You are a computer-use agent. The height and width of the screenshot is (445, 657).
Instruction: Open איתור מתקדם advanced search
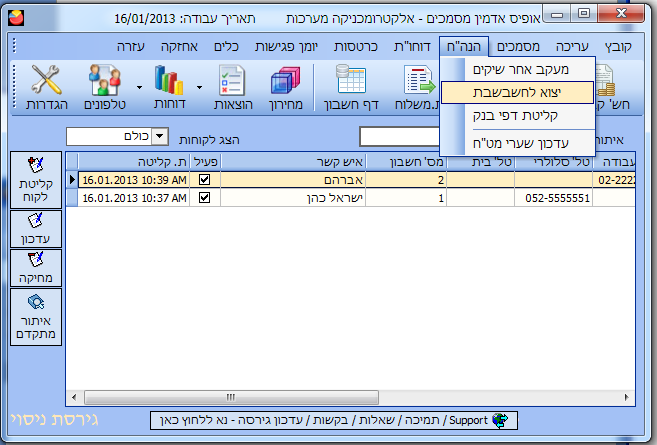click(35, 315)
